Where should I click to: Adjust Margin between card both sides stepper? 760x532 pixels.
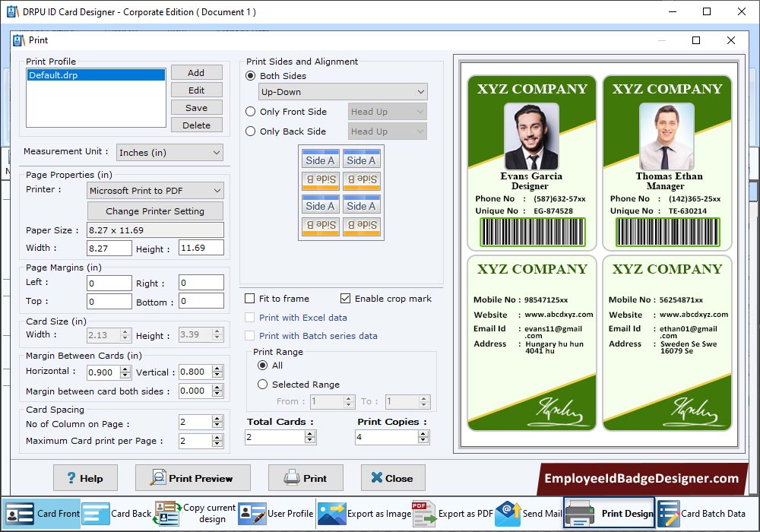(217, 391)
